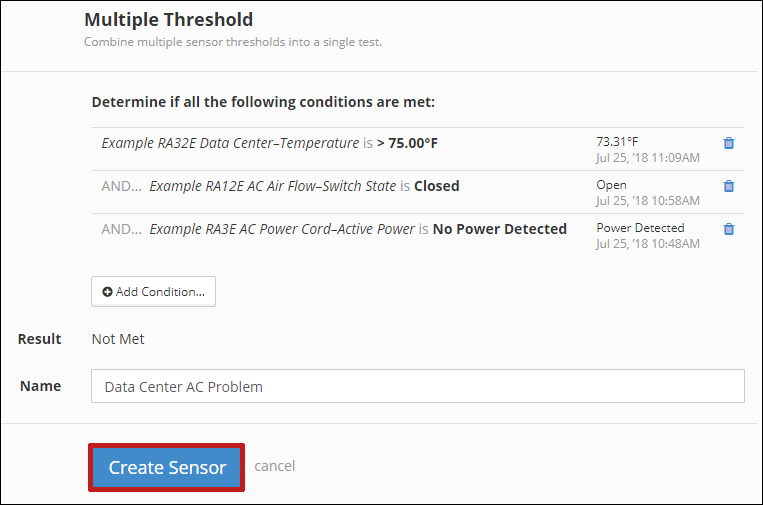
Task: Click the Add Condition button
Action: 153,291
